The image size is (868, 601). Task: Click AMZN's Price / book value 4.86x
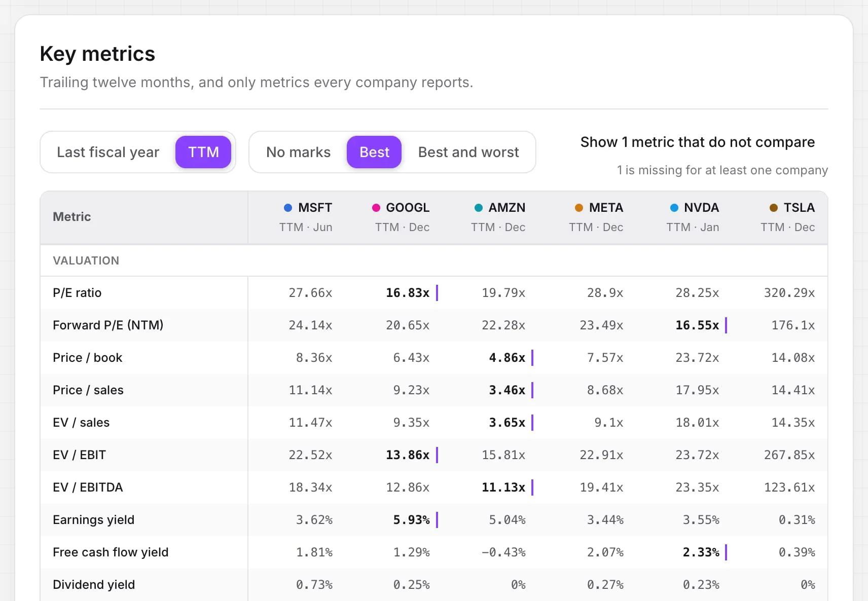tap(507, 358)
